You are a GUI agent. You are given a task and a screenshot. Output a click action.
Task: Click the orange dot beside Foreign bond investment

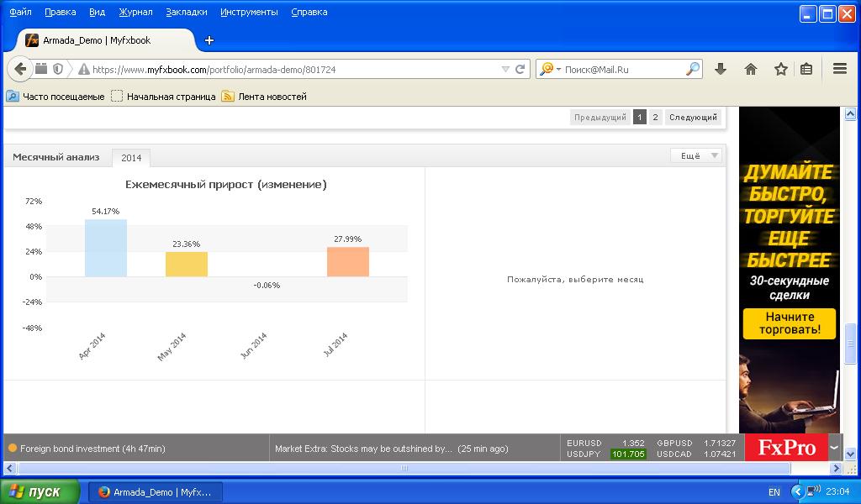[13, 448]
